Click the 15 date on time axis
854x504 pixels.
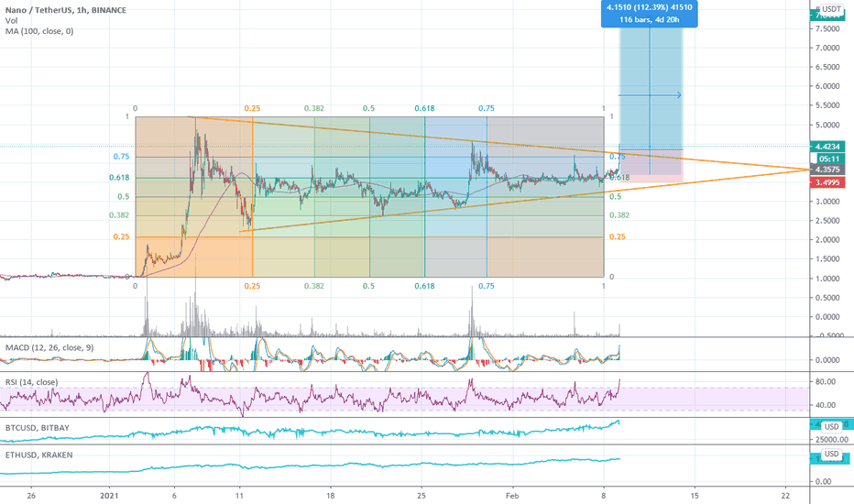point(695,496)
